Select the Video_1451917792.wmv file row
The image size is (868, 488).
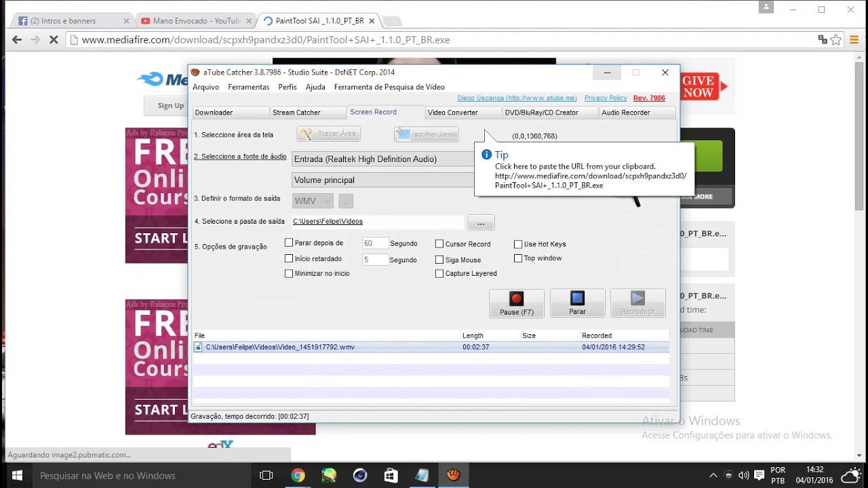(431, 347)
